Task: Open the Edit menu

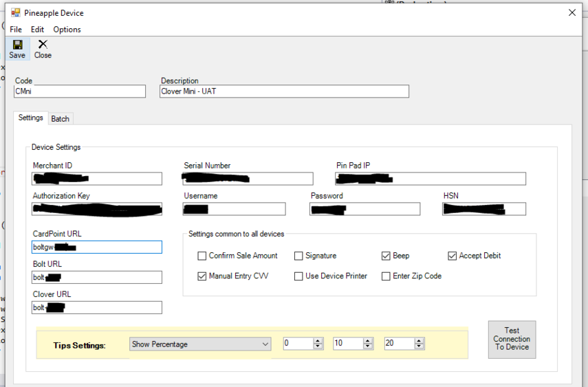Action: point(37,30)
